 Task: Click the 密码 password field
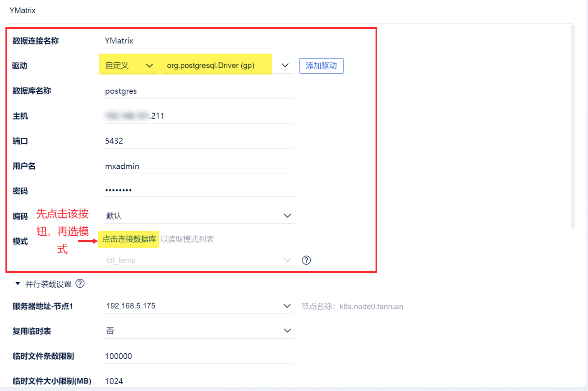pyautogui.click(x=198, y=190)
